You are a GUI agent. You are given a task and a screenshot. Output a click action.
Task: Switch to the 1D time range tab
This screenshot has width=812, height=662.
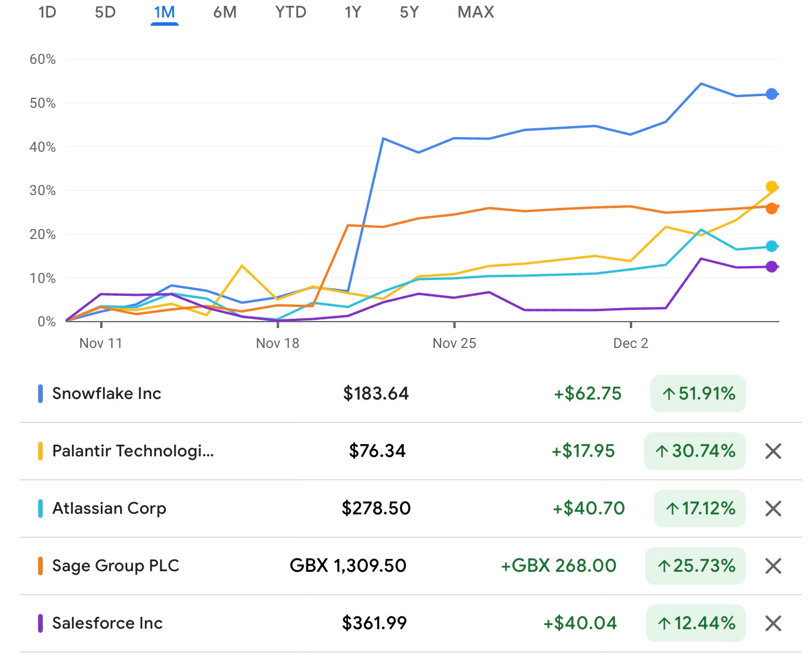[47, 12]
